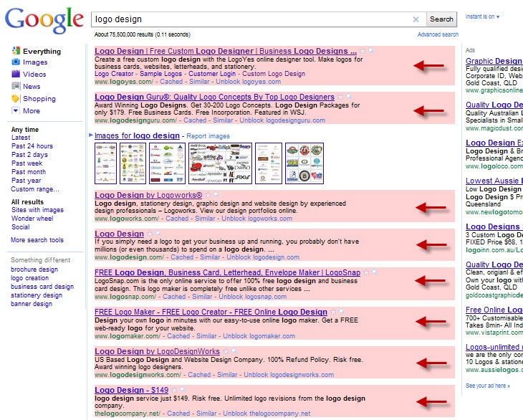Click the Videos filmstrip icon in sidebar

point(16,74)
